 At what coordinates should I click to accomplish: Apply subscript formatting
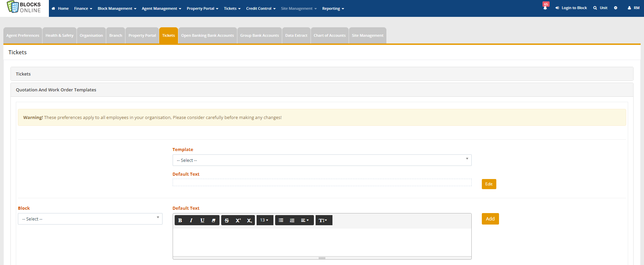(249, 220)
